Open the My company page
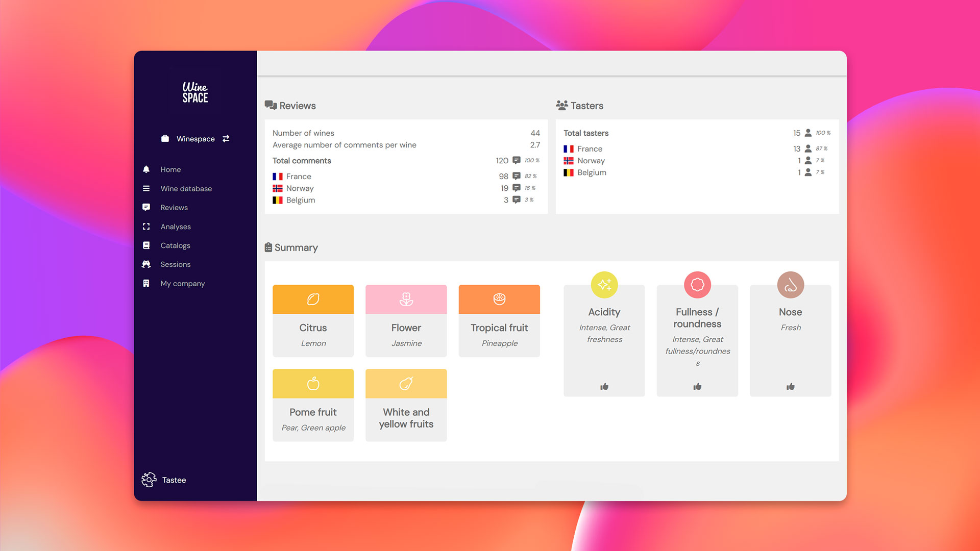 (182, 284)
